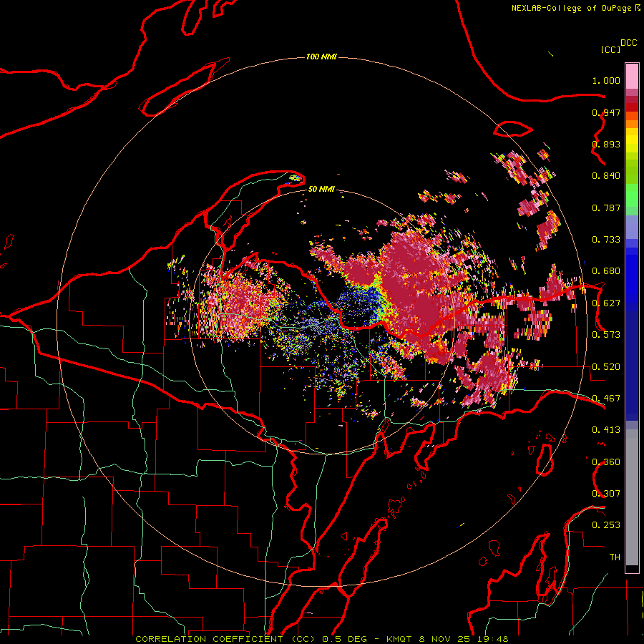Click the 0.5 DEG elevation text
Viewport: 644px width, 644px height.
coord(345,639)
